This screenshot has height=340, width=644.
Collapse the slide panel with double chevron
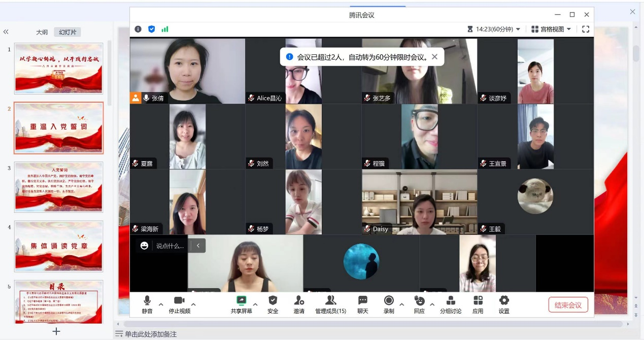[6, 32]
